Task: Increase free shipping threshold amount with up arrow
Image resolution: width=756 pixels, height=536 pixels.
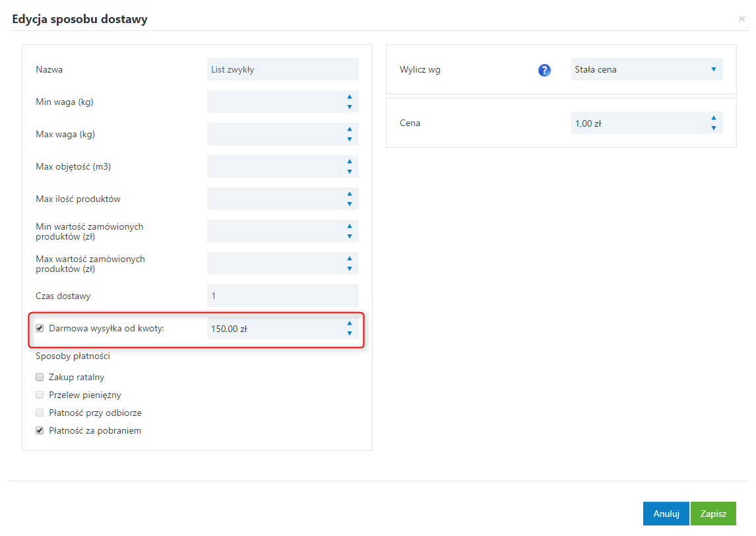Action: pos(350,323)
